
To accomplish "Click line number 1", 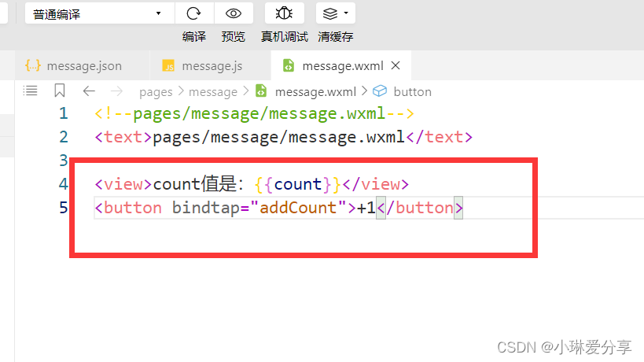I will [x=63, y=113].
